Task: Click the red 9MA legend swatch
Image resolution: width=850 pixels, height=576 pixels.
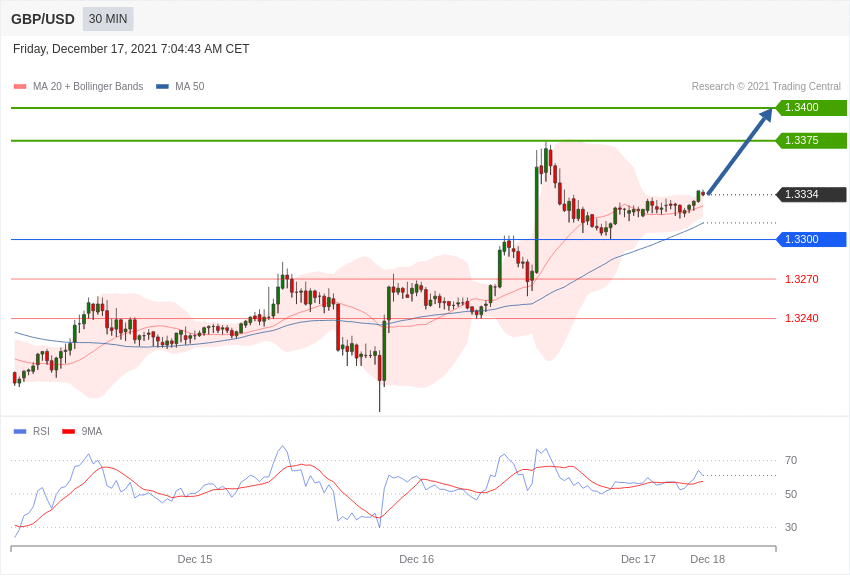Action: pyautogui.click(x=69, y=432)
